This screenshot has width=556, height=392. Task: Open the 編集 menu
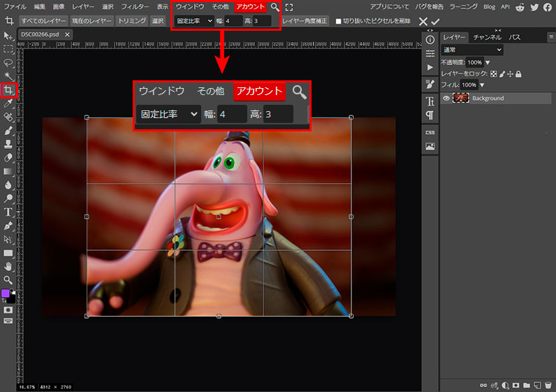coord(39,7)
